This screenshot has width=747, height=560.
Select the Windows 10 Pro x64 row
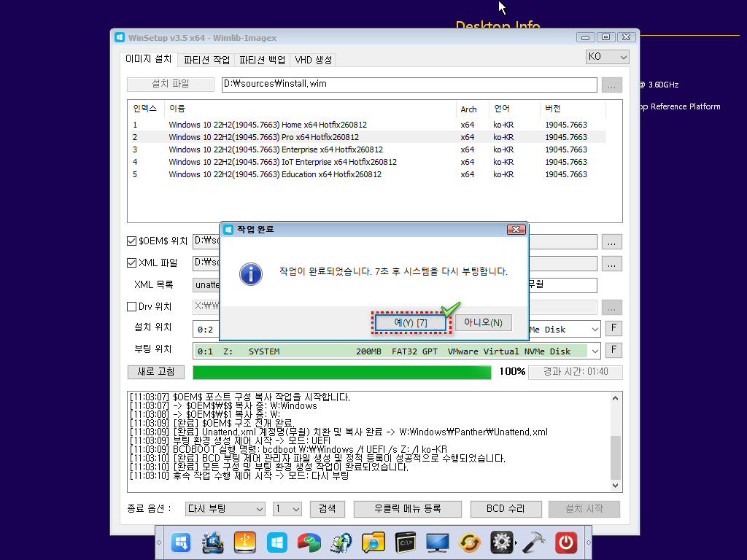[x=368, y=137]
